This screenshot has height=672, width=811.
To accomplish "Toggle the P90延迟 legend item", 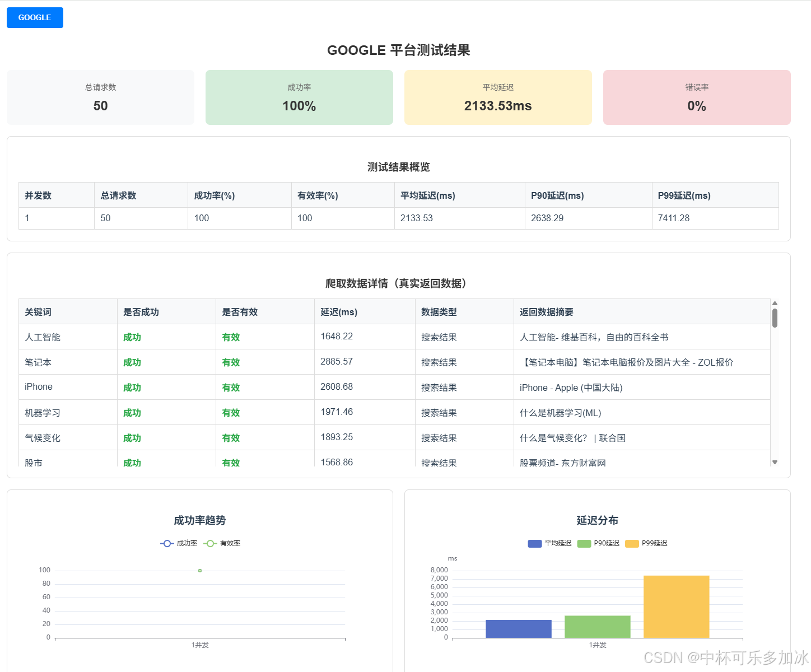I will click(598, 543).
